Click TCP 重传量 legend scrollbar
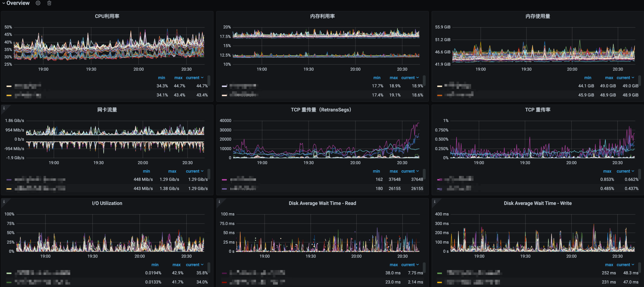Screen dimensions: 644x287 (x=424, y=174)
